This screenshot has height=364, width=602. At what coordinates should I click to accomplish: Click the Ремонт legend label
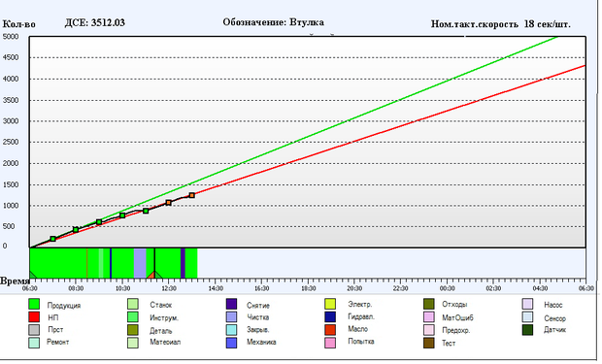point(58,342)
